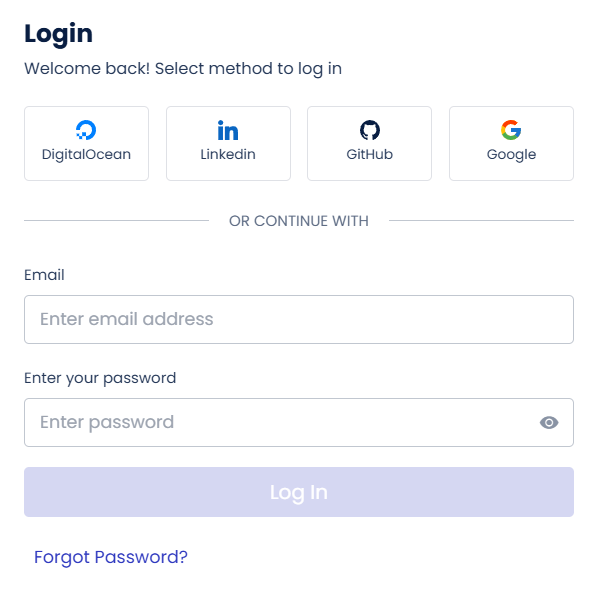This screenshot has width=610, height=593.
Task: Click the DigitalOcean logo icon
Action: tap(86, 130)
